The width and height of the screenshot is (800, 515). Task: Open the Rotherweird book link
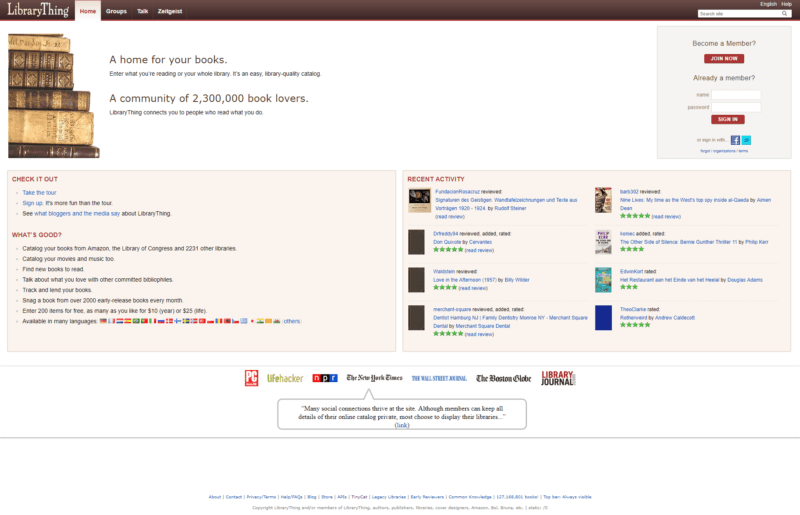[634, 318]
